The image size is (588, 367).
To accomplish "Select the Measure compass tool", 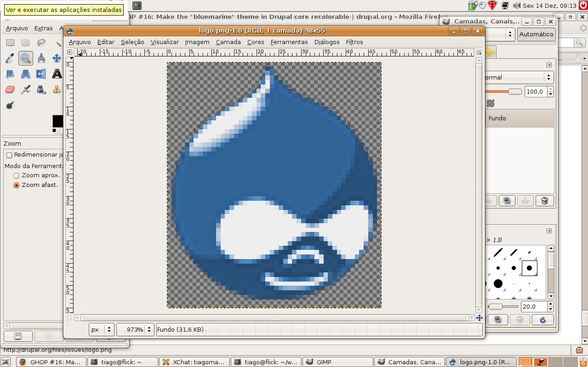I will (x=41, y=58).
